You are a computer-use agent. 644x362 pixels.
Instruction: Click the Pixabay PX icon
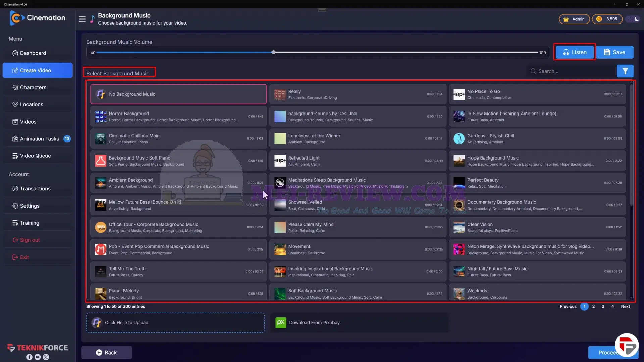tap(281, 322)
